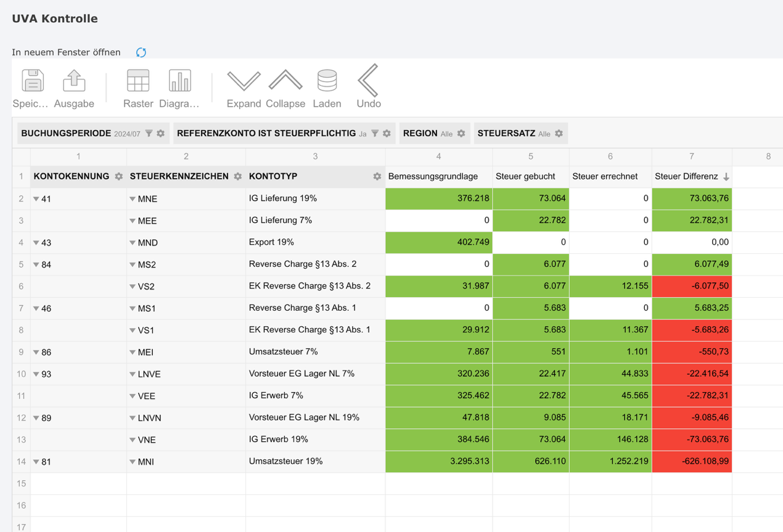Toggle filter on Referenzkonto ist steuerpflichtig
The image size is (783, 532).
pyautogui.click(x=375, y=134)
